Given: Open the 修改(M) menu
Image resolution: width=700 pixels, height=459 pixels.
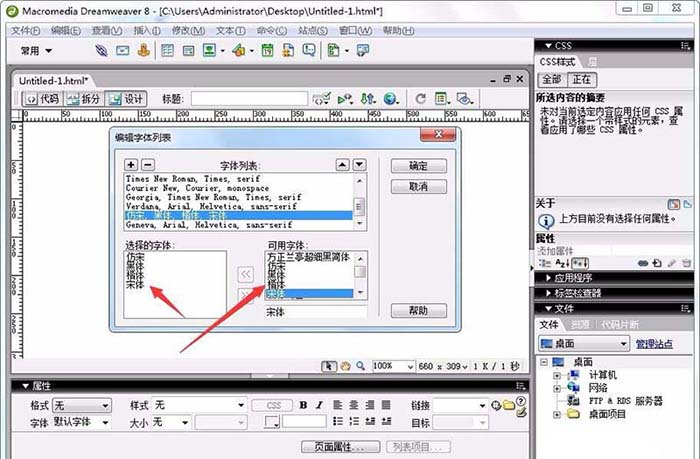Looking at the screenshot, I should coord(188,30).
